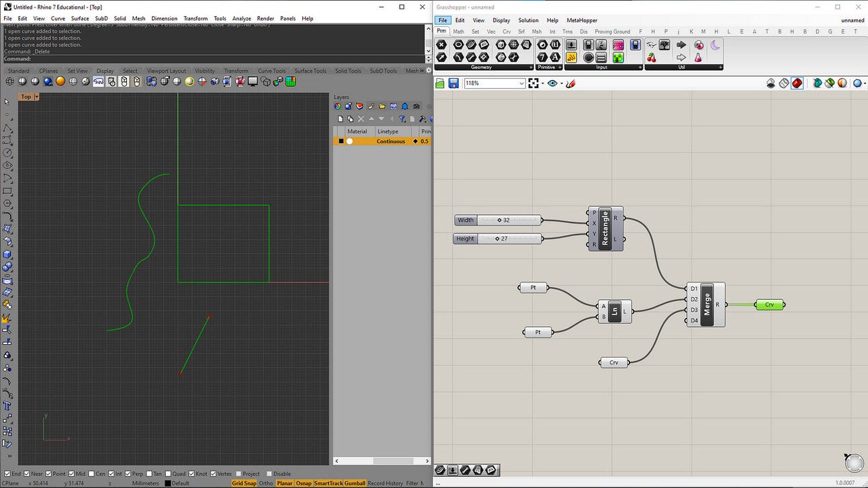This screenshot has width=868, height=488.
Task: Open file using green folder icon in Grasshopper
Action: pyautogui.click(x=440, y=83)
